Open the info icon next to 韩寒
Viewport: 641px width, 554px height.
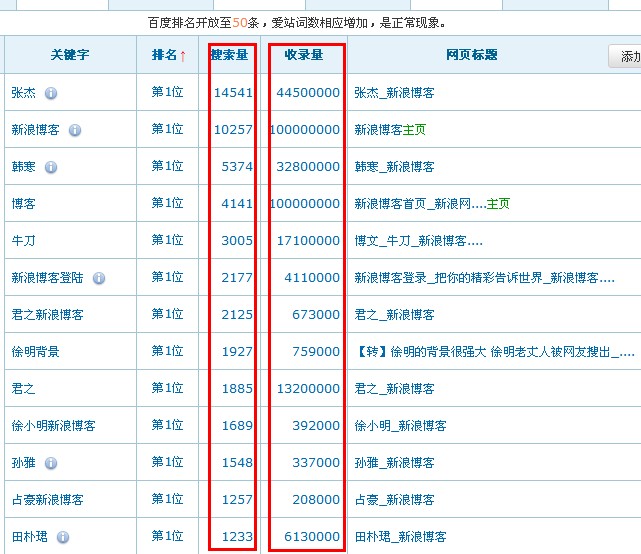pos(51,167)
